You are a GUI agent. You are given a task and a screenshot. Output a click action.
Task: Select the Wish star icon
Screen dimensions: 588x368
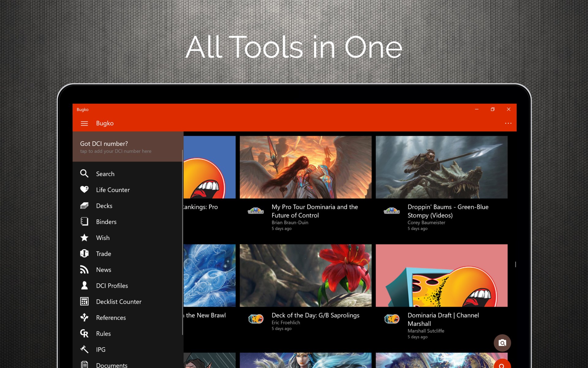pos(84,238)
